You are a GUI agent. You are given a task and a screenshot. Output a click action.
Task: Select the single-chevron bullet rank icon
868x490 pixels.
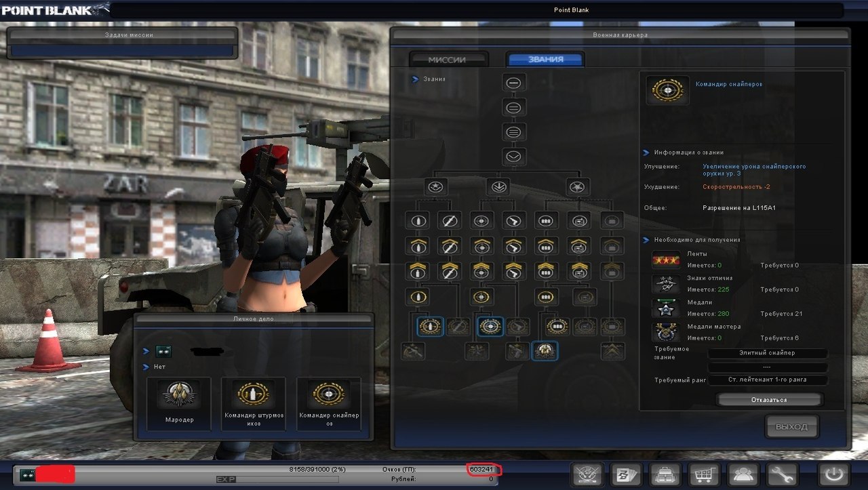tap(418, 245)
